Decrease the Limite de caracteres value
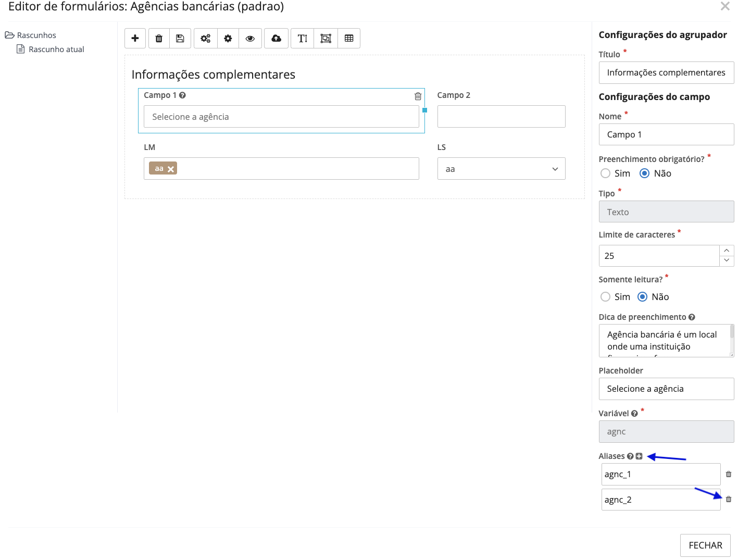 click(x=727, y=260)
